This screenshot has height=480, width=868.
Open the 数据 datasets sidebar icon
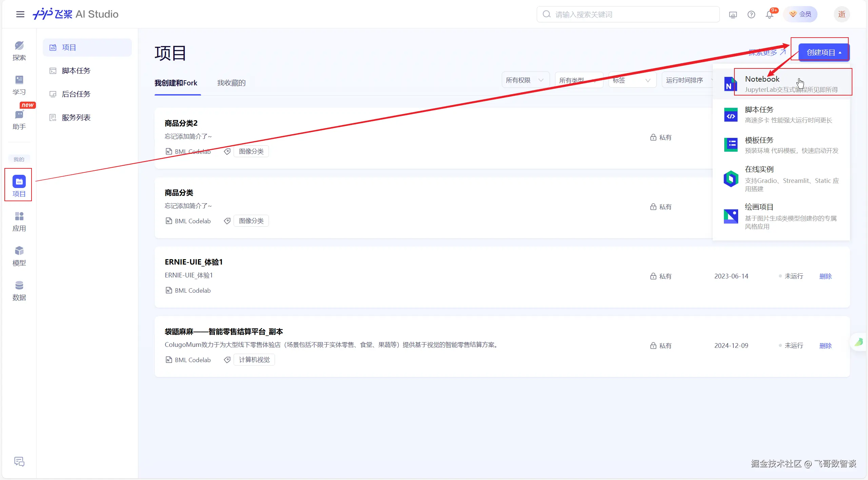click(19, 291)
